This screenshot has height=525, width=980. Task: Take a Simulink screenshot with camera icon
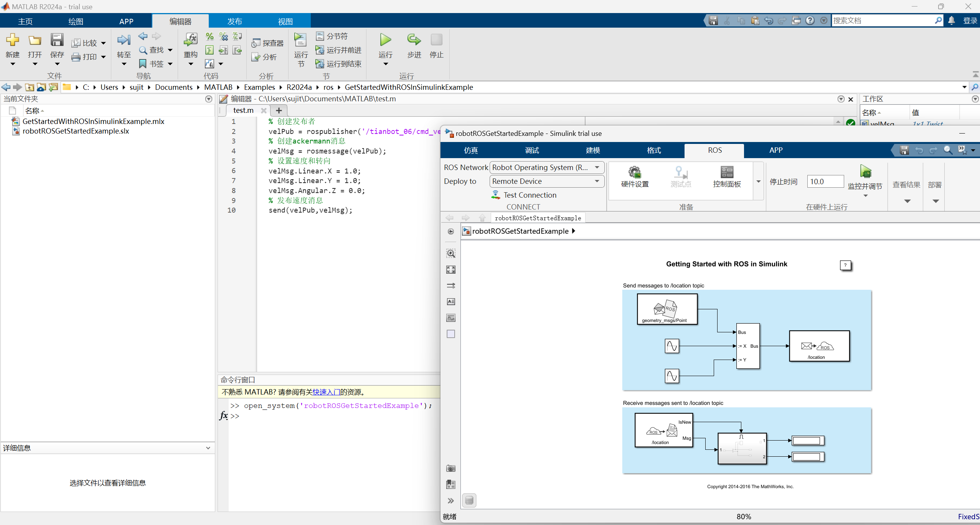(x=451, y=468)
